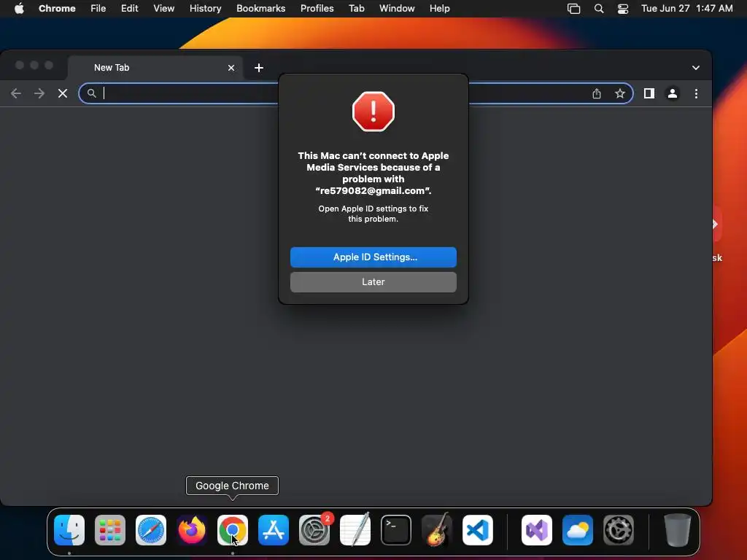Close the New Tab tab
This screenshot has width=747, height=560.
[x=231, y=68]
